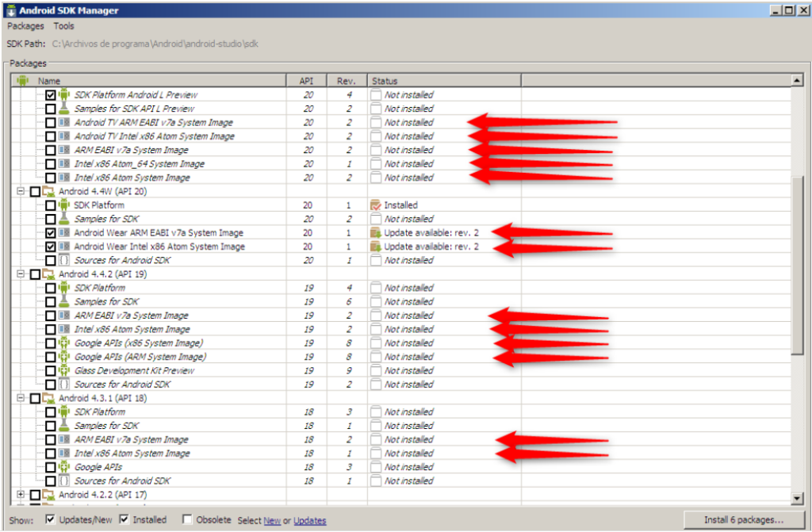Click the Android 4.4.2 (API 19) folder icon

[x=48, y=274]
